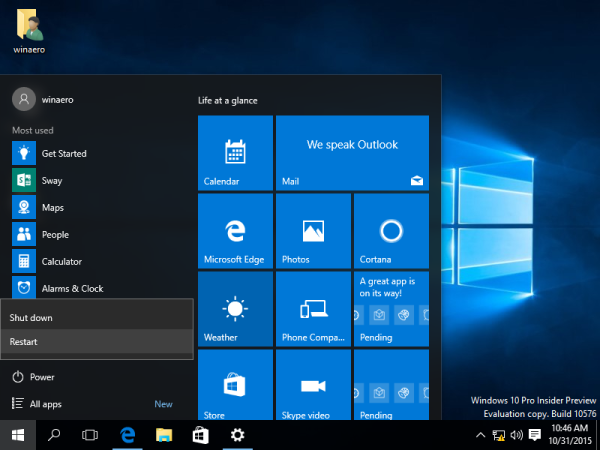Launch Get Started from Most used

(97, 153)
